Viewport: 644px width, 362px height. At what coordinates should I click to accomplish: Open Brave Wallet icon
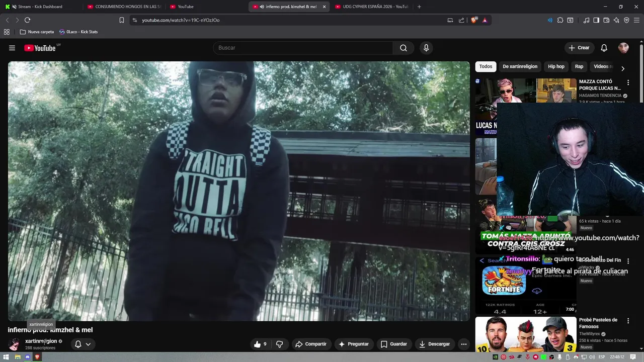606,20
